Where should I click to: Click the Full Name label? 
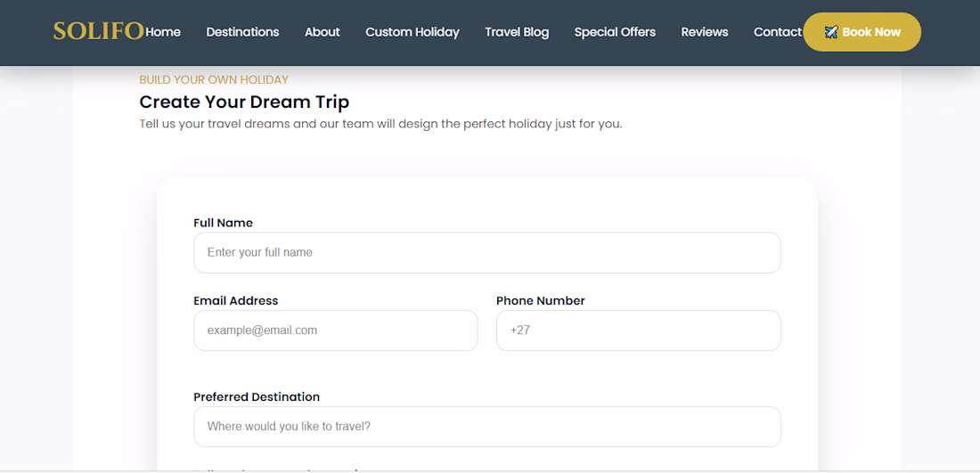pyautogui.click(x=223, y=223)
